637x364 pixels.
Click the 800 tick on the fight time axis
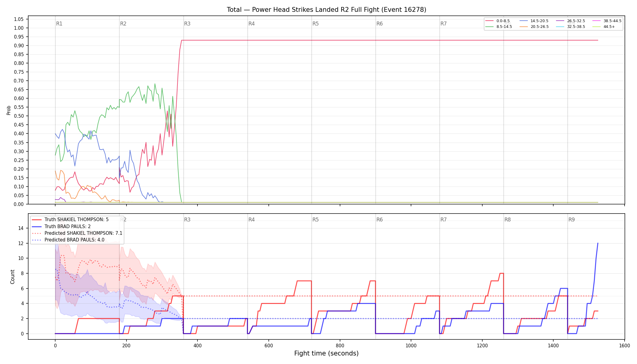pyautogui.click(x=340, y=345)
